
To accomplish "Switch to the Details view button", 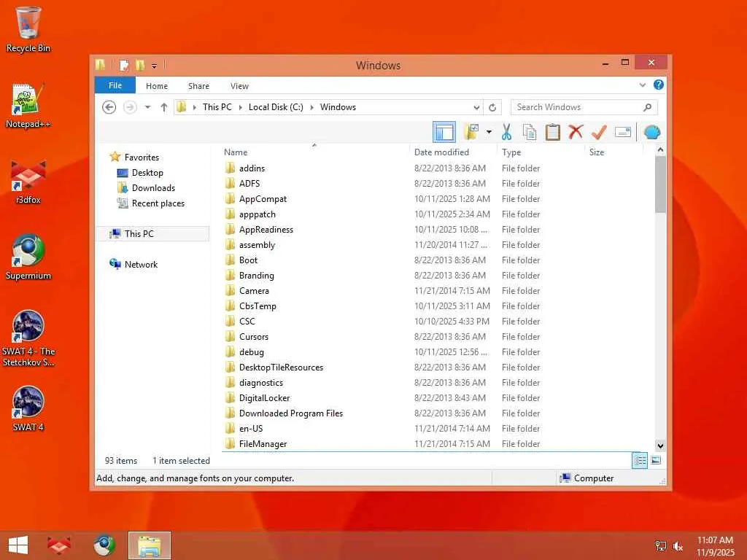I will pos(639,461).
